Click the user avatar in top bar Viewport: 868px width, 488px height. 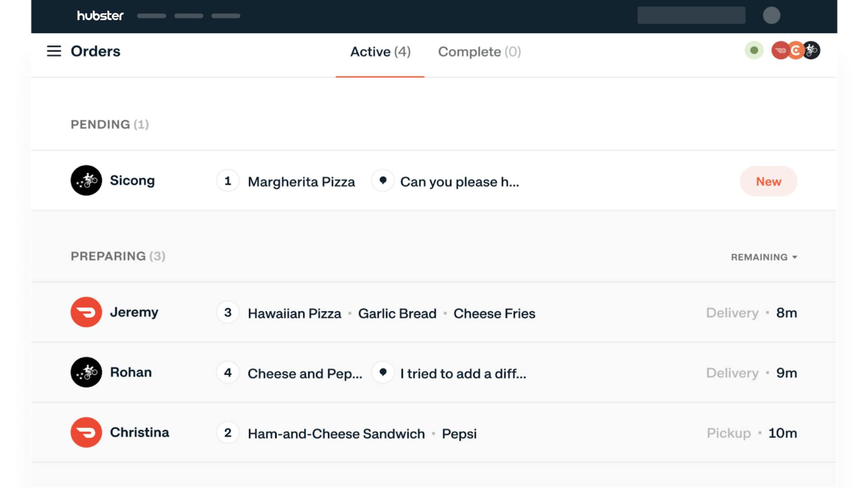tap(771, 15)
